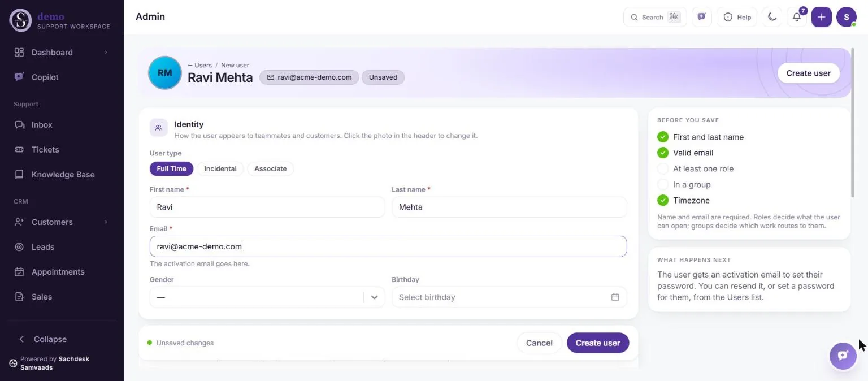
Task: Open the Birthday date picker field
Action: coord(509,297)
